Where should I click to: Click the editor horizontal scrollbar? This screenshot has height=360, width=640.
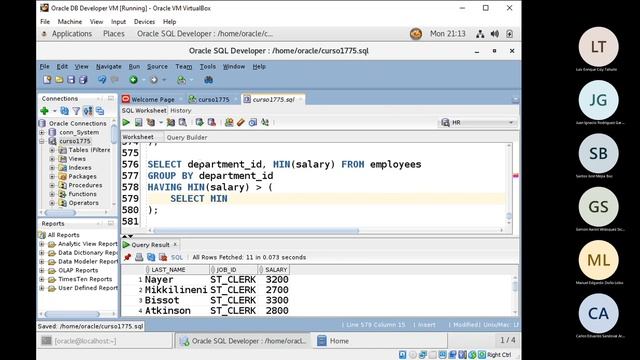(256, 231)
